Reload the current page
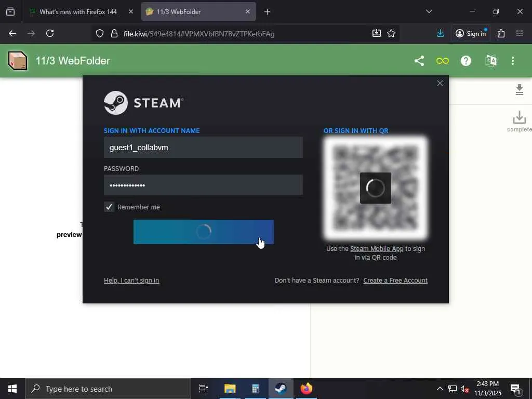Screen dimensions: 532x399 [x=50, y=33]
